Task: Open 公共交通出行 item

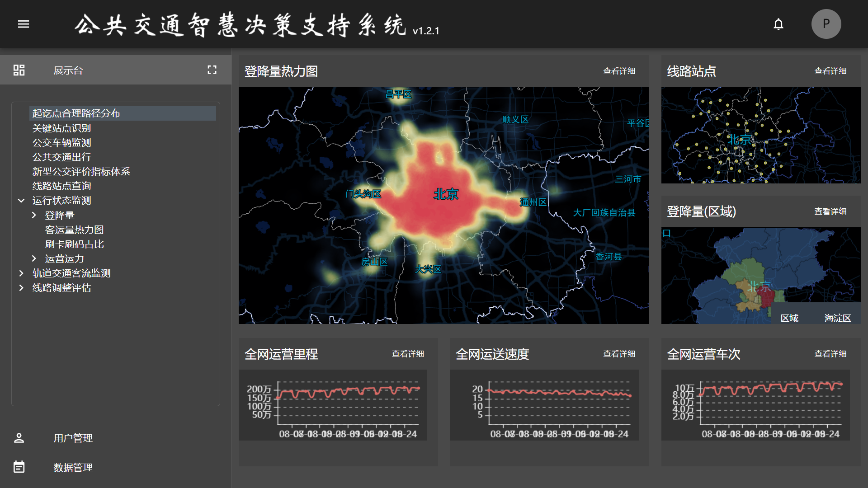Action: coord(61,157)
